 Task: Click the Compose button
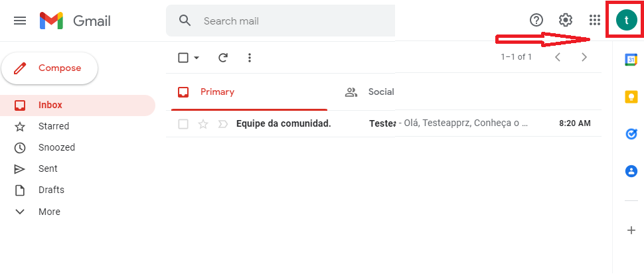50,68
